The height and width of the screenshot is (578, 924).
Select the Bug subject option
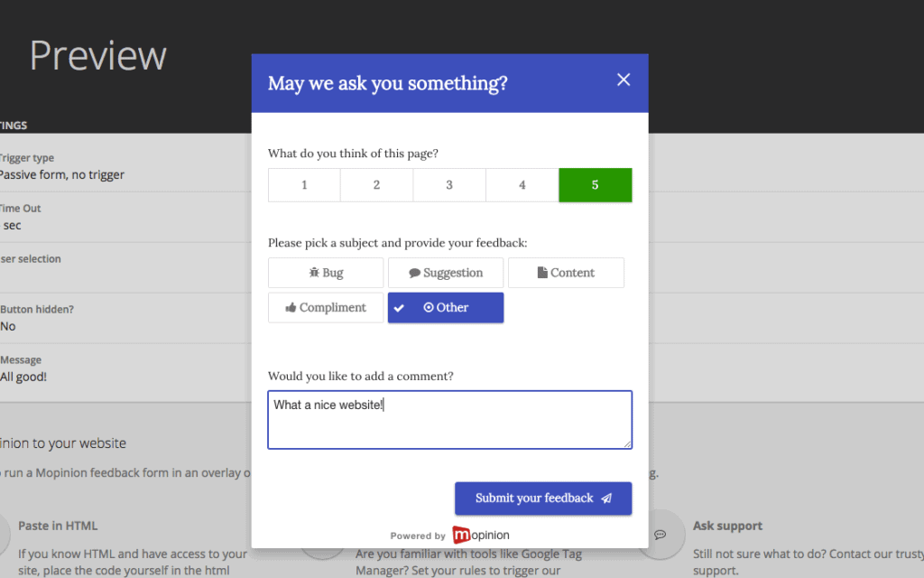326,273
